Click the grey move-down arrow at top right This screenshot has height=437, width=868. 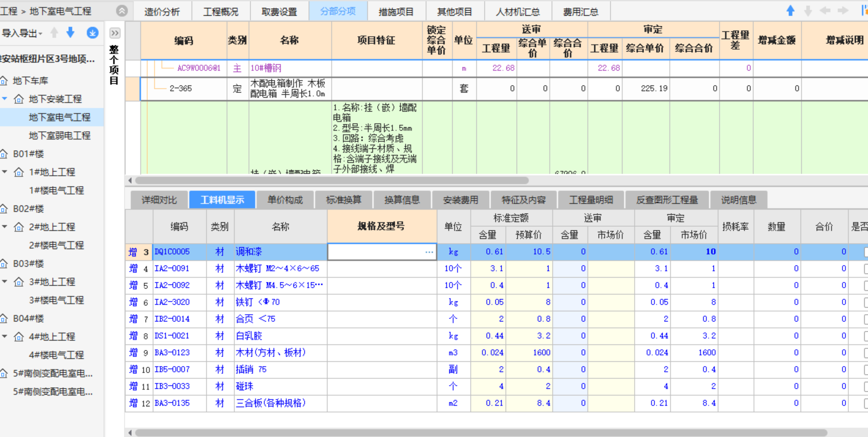click(808, 11)
